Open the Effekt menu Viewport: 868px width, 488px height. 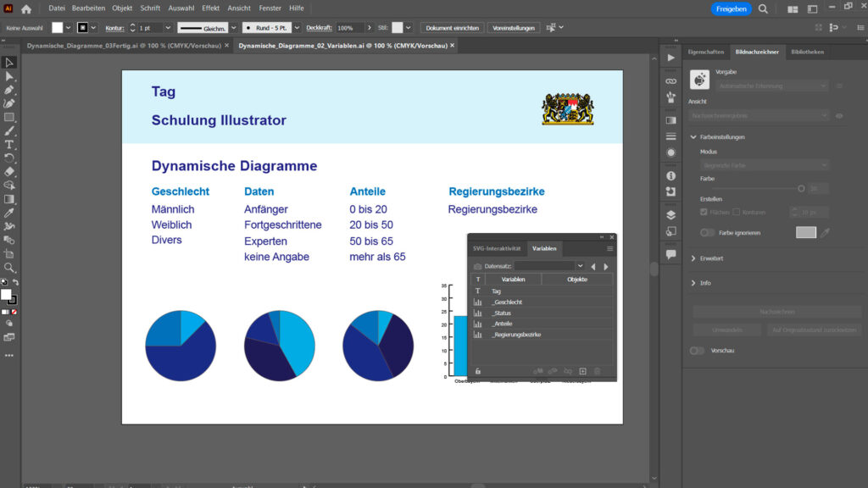coord(210,8)
